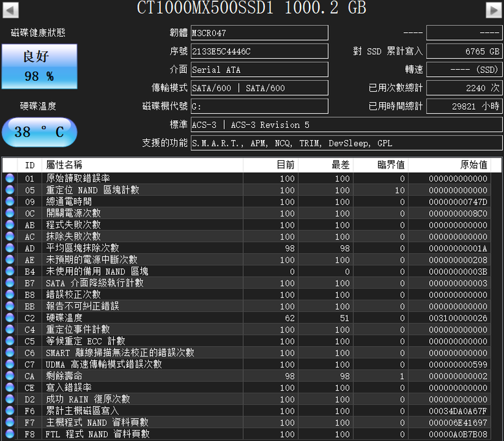Click status orb for row F7 主機程式 NAND 資料頁數
The width and height of the screenshot is (504, 441).
pyautogui.click(x=10, y=422)
